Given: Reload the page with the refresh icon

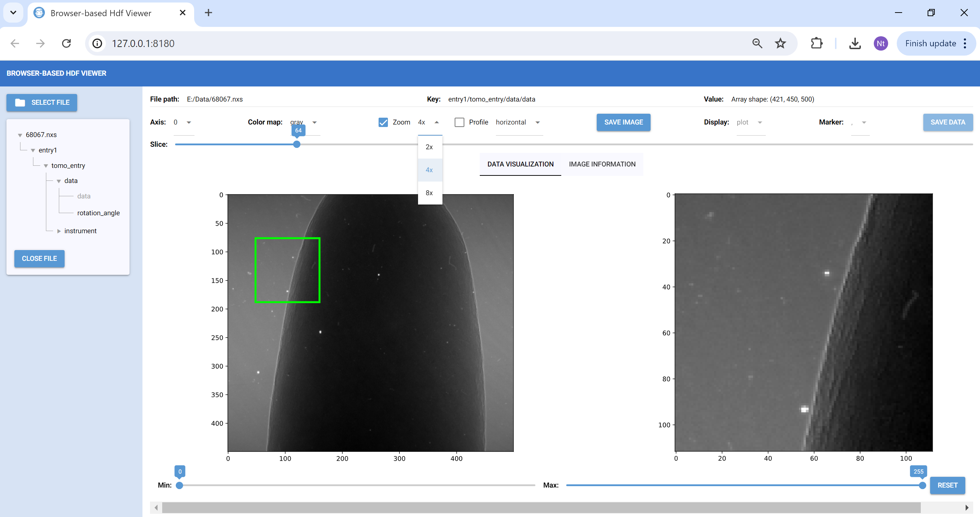Looking at the screenshot, I should click(x=67, y=43).
